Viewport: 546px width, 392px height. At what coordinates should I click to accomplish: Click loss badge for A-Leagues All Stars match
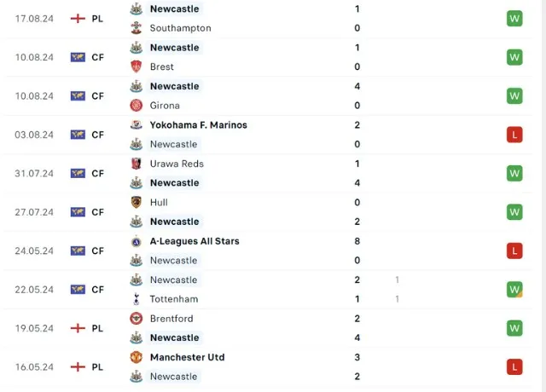[514, 251]
